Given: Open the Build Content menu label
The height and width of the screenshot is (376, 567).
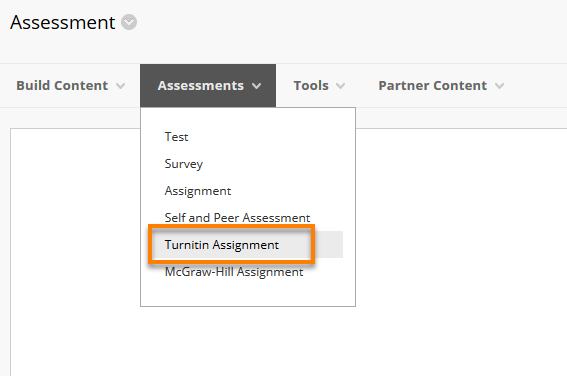Looking at the screenshot, I should 62,86.
